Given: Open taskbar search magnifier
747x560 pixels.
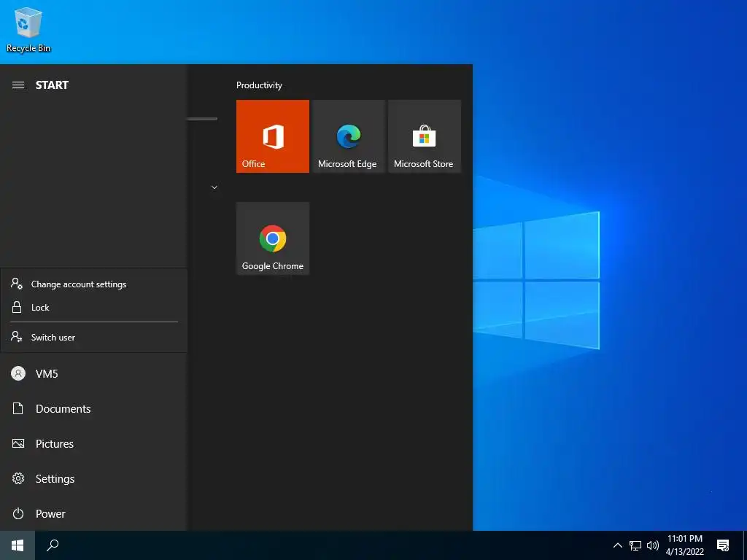Looking at the screenshot, I should [x=53, y=545].
